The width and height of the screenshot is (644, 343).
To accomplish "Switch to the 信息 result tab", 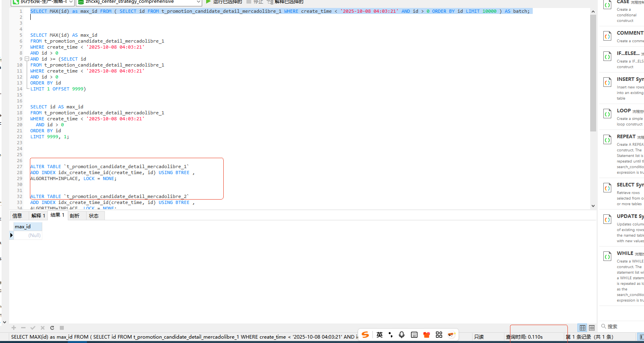I will tap(17, 216).
